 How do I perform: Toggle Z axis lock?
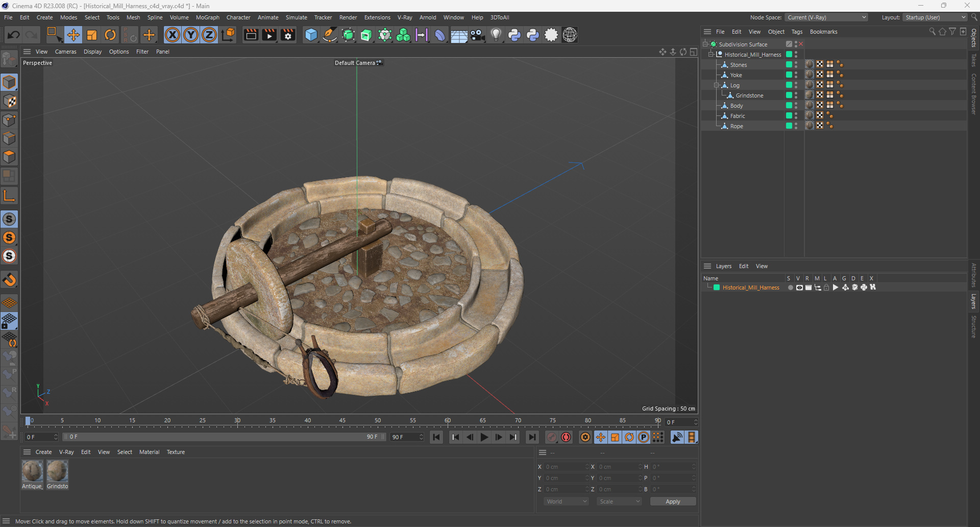209,35
